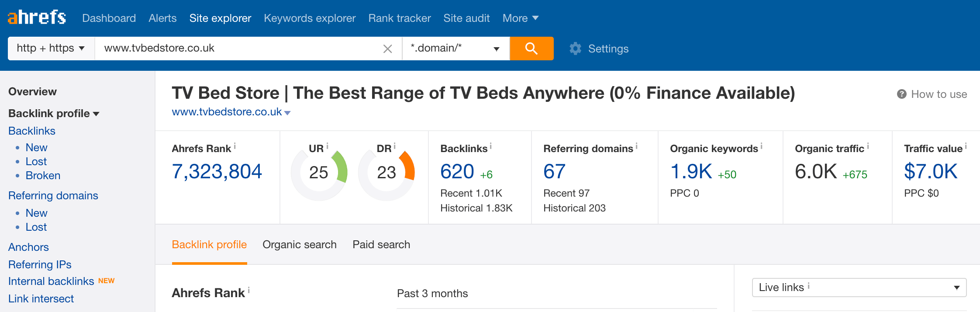Click the DR 23 gauge
980x312 pixels.
coord(386,173)
